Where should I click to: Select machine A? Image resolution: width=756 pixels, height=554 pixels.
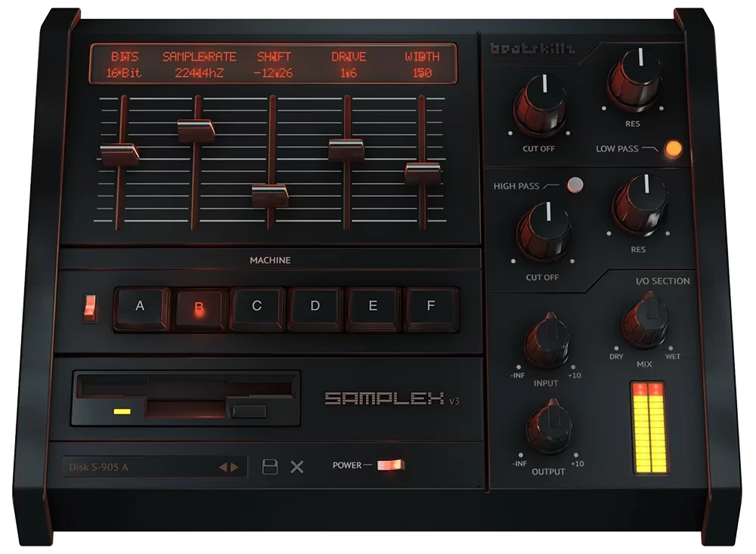click(x=141, y=308)
